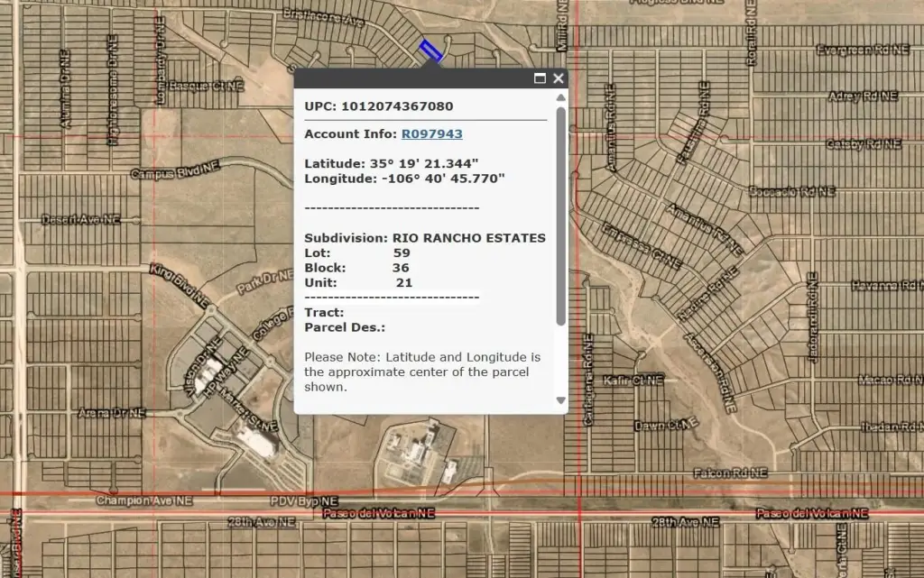Close the parcel info popup
Screen dimensions: 924x578
(x=559, y=78)
